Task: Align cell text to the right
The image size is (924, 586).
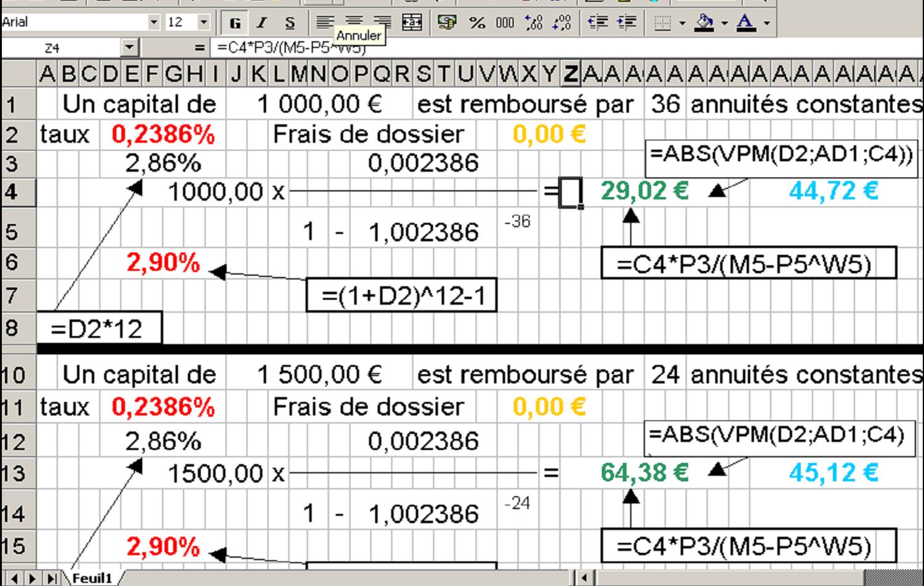Action: [x=383, y=23]
